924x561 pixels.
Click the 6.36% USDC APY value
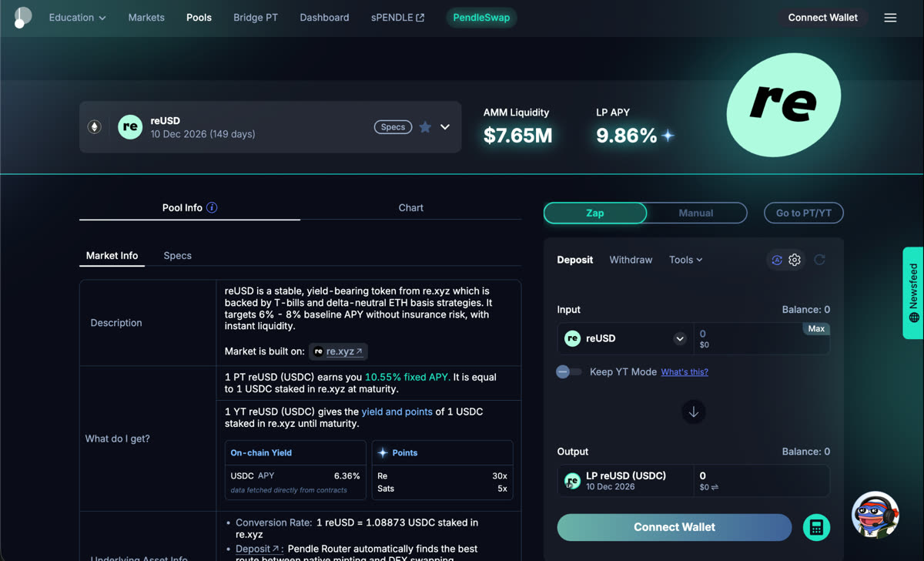(346, 476)
